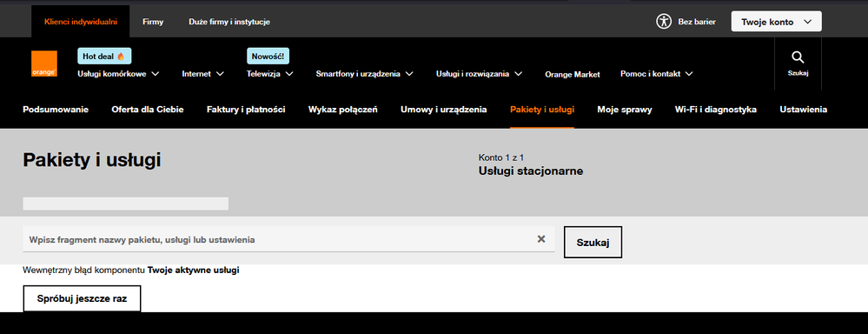The height and width of the screenshot is (334, 868).
Task: Select Klienci indywidualni tab
Action: [81, 22]
